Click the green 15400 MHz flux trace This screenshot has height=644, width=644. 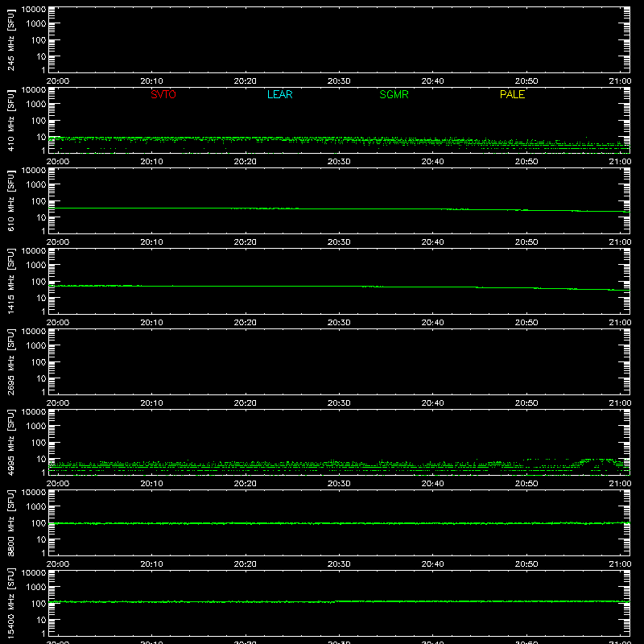[x=339, y=601]
